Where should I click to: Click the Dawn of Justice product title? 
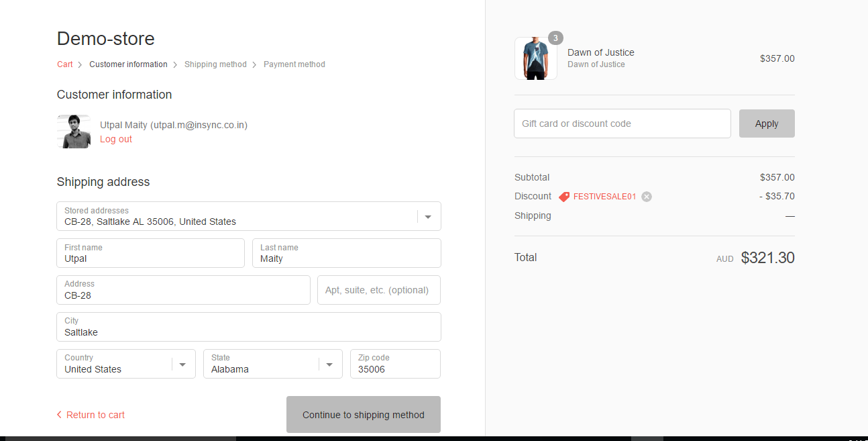601,52
